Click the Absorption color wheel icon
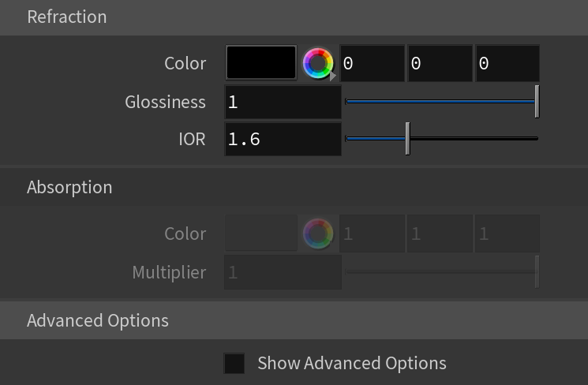The image size is (588, 385). click(x=318, y=234)
